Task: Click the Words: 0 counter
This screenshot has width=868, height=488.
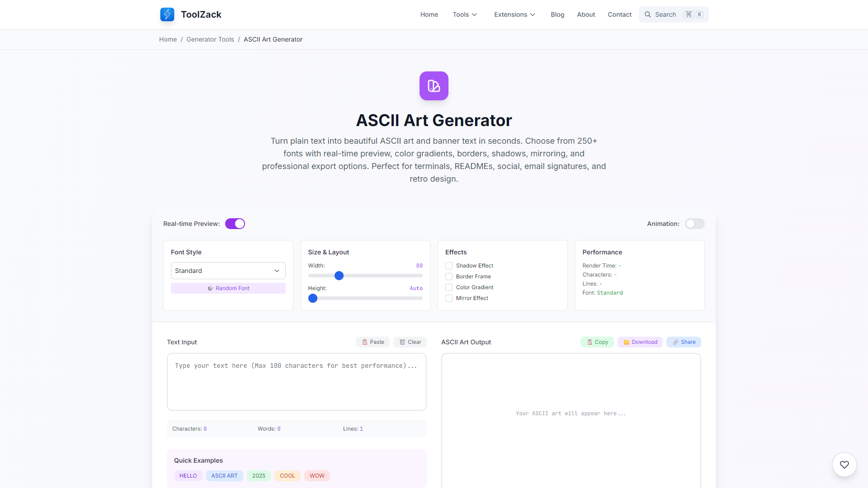Action: point(269,429)
